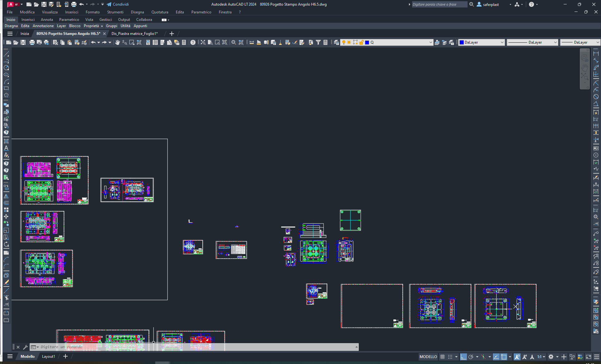This screenshot has width=601, height=364.
Task: Open the DaLayer lineweight dropdown
Action: point(580,42)
